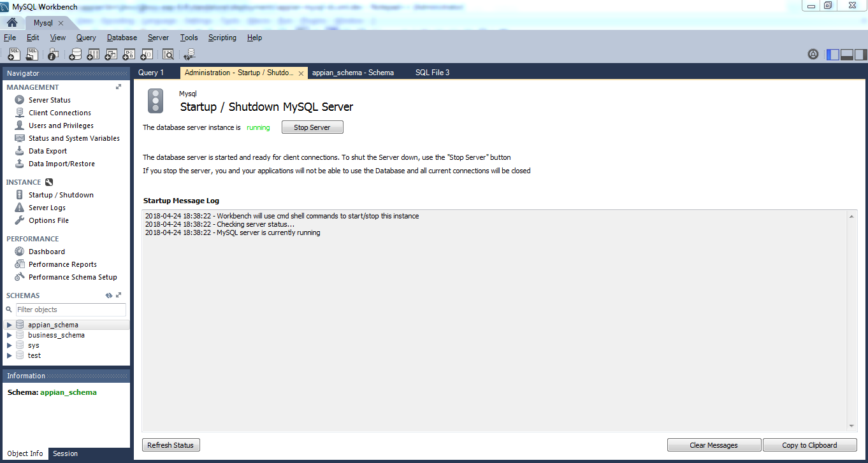Click the Performance Schema Setup icon
The width and height of the screenshot is (868, 463).
[x=19, y=277]
